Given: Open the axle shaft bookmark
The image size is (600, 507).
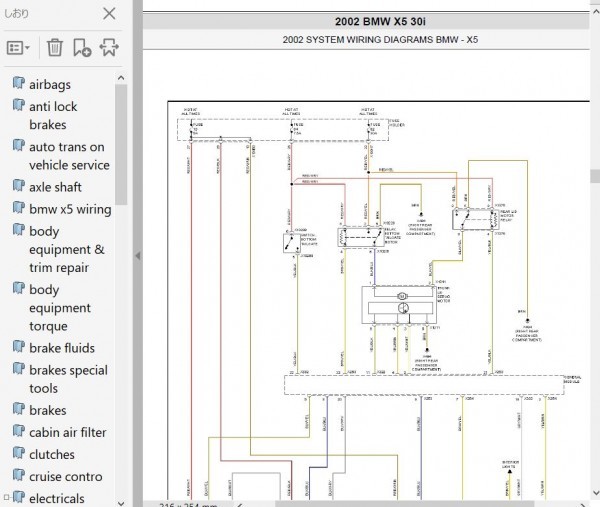Looking at the screenshot, I should (x=55, y=187).
